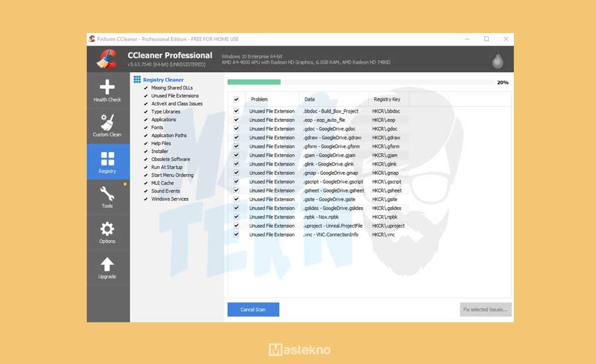Uncheck the .npbk Nox.npbk row checkbox

[x=236, y=216]
